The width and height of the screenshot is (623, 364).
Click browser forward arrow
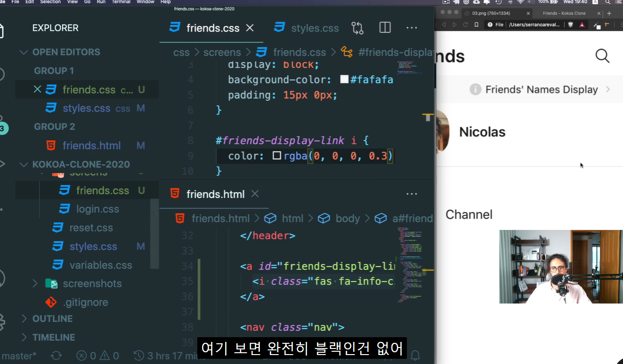tap(454, 24)
